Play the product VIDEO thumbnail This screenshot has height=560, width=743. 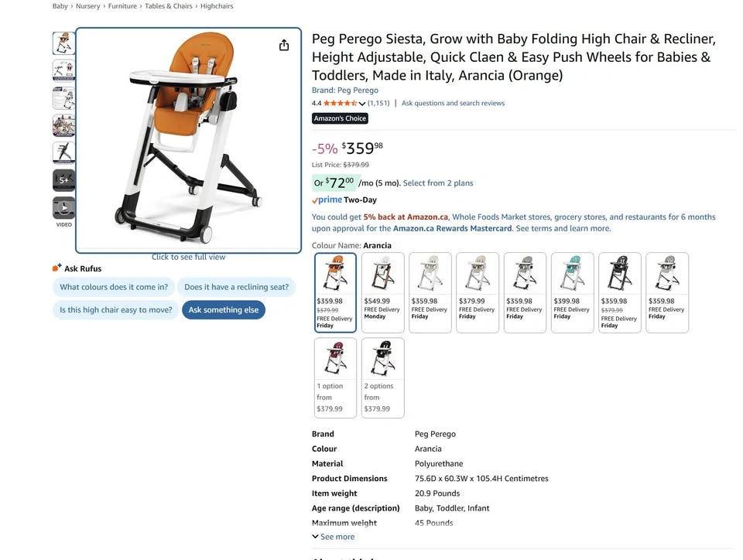click(x=64, y=208)
